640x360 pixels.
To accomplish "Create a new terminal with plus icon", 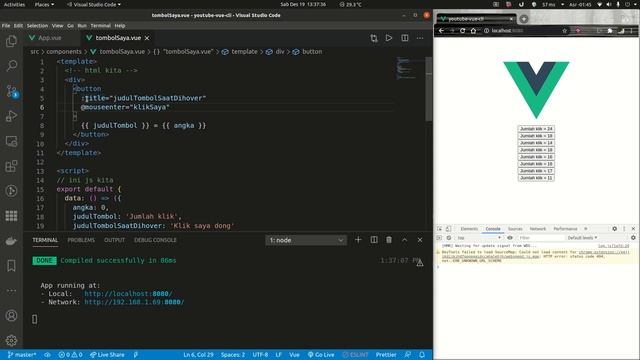I will (358, 240).
